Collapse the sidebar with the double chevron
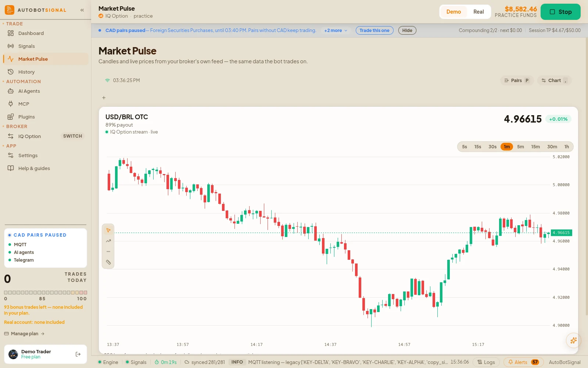 82,10
